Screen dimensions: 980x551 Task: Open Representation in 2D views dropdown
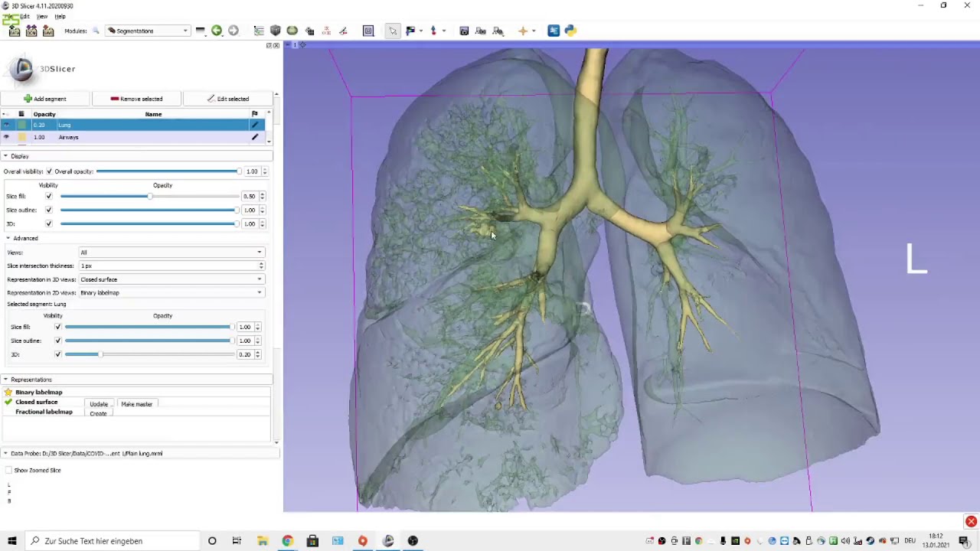pos(171,292)
